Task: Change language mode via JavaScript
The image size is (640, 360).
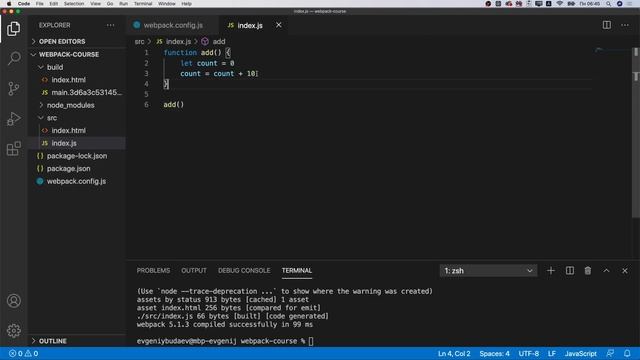Action: click(580, 353)
